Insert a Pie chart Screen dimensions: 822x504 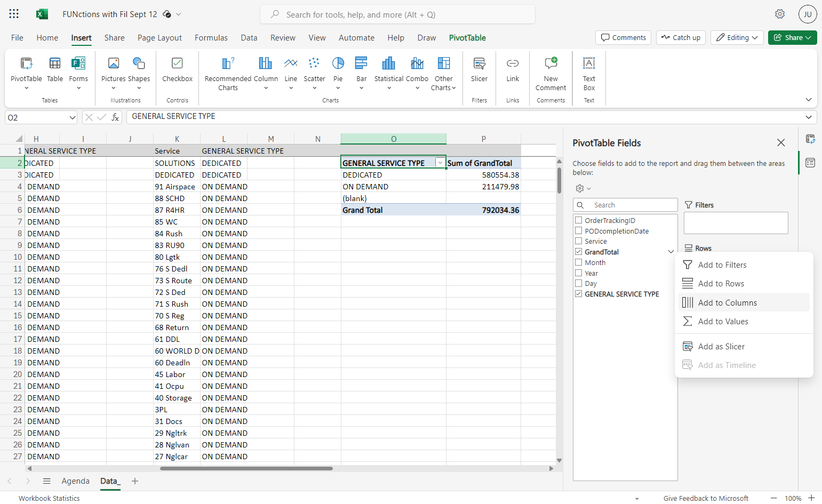click(x=338, y=73)
